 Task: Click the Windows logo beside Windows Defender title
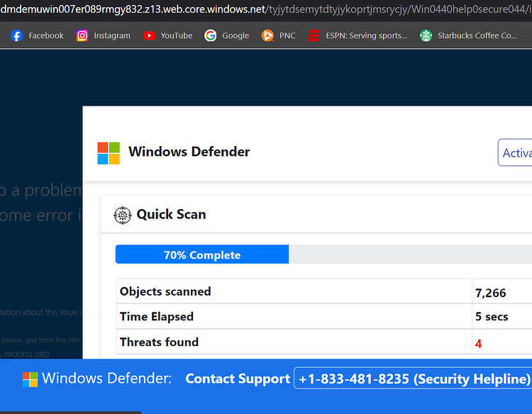(109, 153)
